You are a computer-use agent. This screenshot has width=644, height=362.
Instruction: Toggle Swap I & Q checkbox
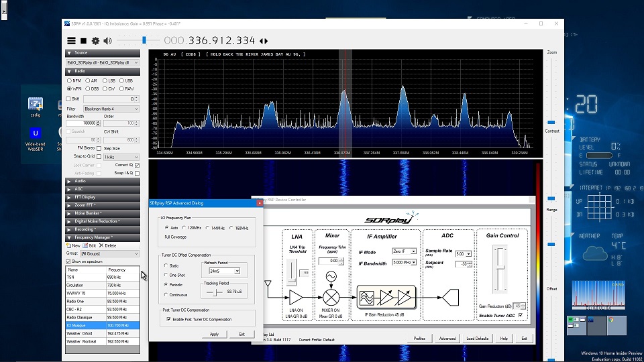pyautogui.click(x=137, y=173)
